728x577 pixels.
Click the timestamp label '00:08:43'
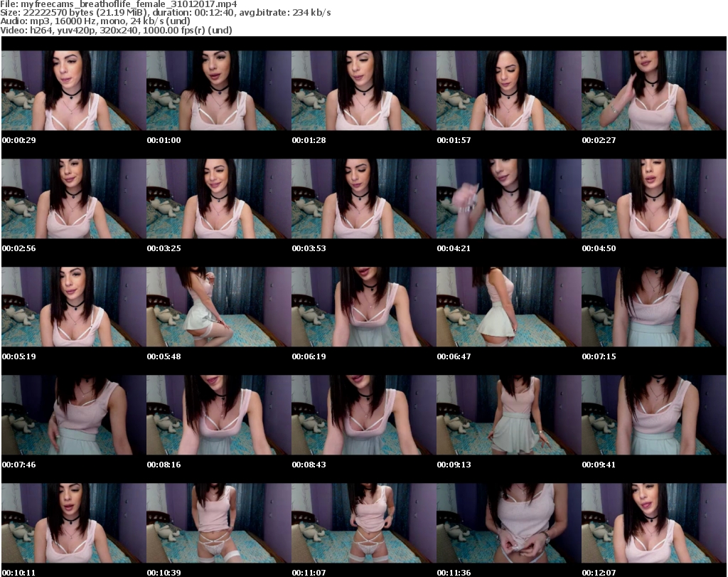309,464
